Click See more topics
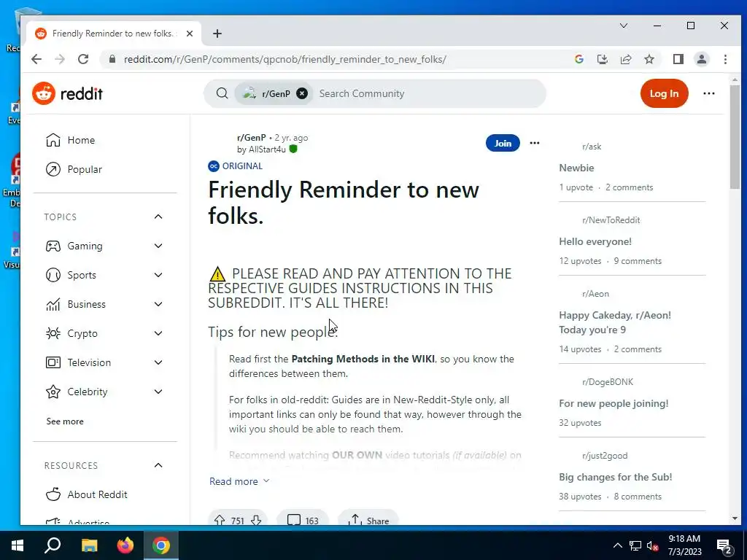747x560 pixels. [65, 421]
